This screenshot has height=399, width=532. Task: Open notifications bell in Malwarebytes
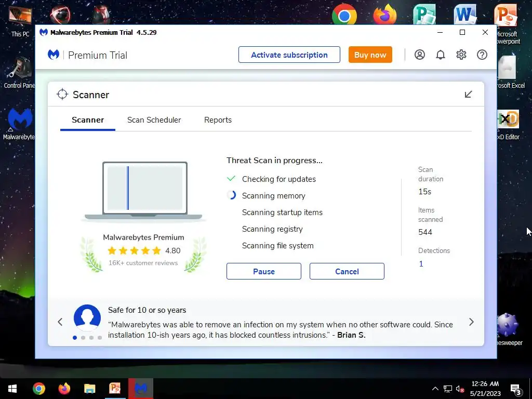pyautogui.click(x=441, y=55)
